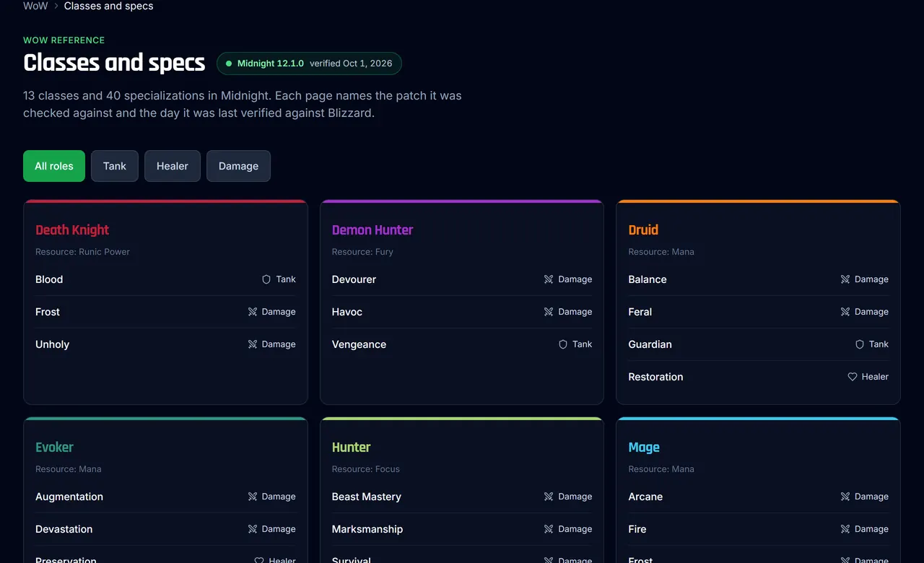Screen dimensions: 924x563
Task: Open the Demon Hunter class heading
Action: [372, 230]
